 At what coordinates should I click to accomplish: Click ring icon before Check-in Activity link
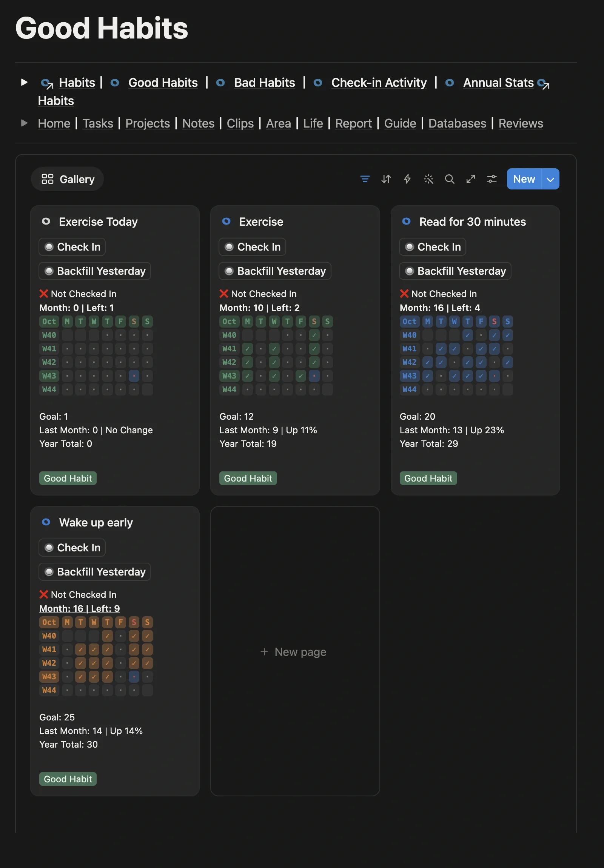[318, 82]
